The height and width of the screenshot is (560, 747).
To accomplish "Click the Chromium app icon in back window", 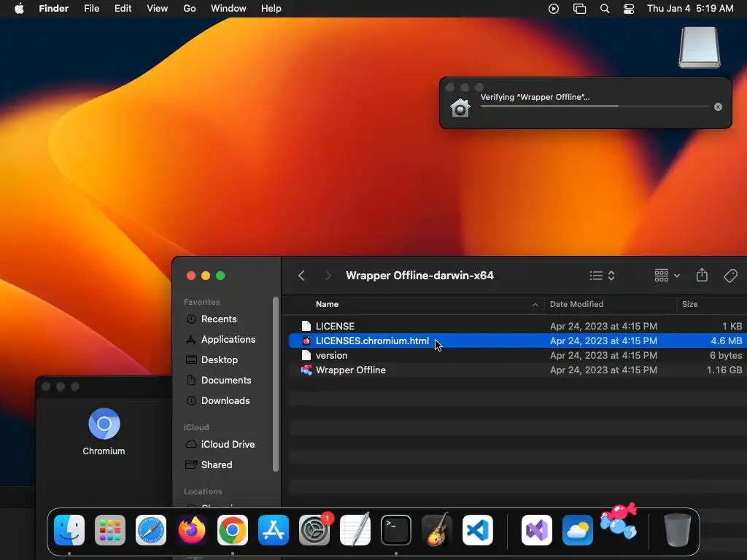I will coord(104,424).
